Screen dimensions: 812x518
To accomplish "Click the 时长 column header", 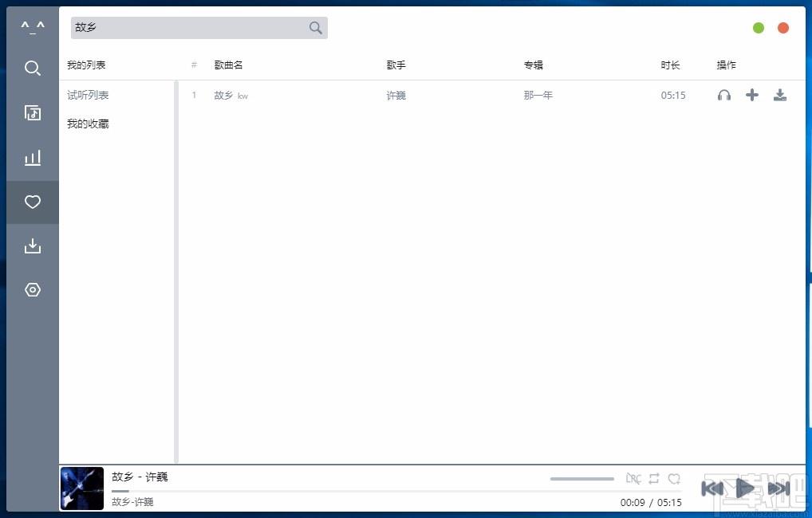I will tap(670, 65).
